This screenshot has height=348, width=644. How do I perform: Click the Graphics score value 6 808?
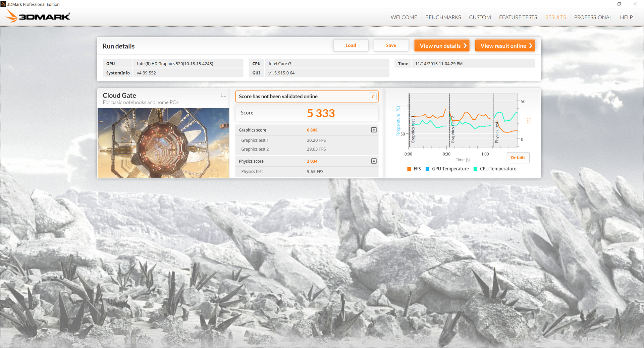click(x=312, y=130)
